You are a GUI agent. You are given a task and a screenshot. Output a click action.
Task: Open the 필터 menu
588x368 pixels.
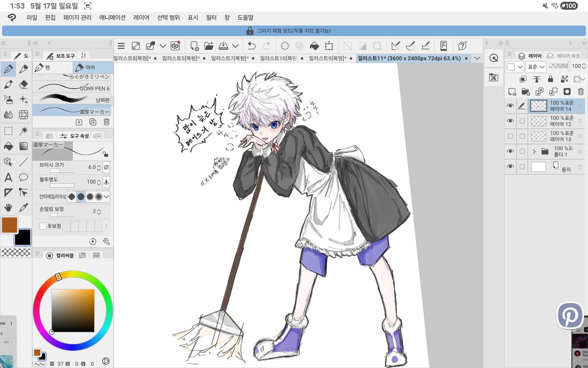pyautogui.click(x=211, y=17)
